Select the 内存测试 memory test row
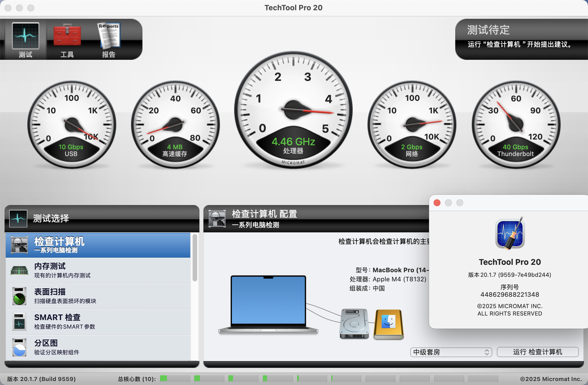The height and width of the screenshot is (385, 588). click(x=98, y=271)
